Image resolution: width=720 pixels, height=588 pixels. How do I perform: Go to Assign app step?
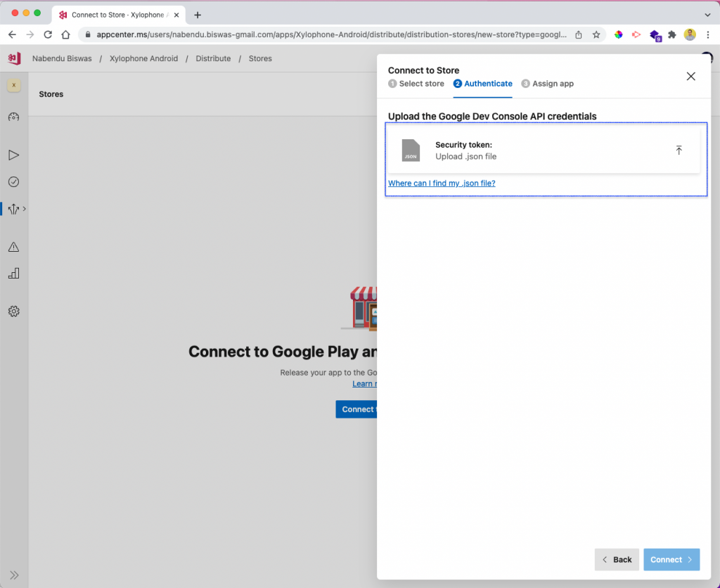point(547,84)
